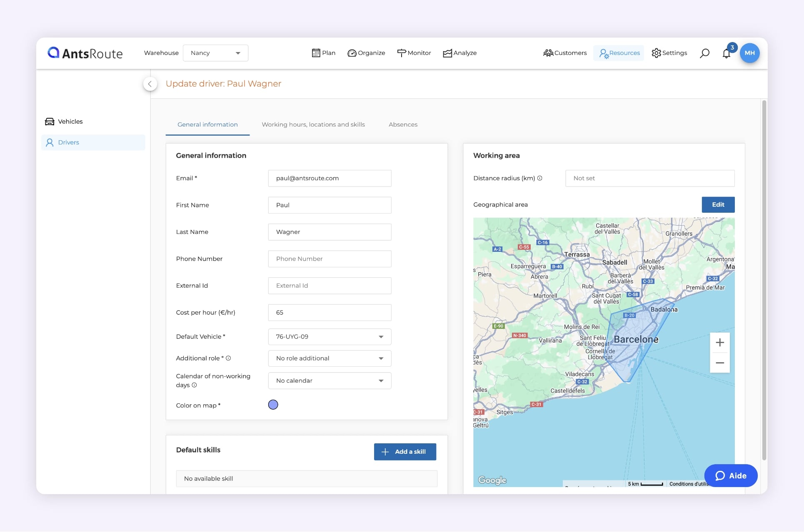Screen dimensions: 804x532
Task: Expand the Warehouse Nancy dropdown
Action: 215,53
